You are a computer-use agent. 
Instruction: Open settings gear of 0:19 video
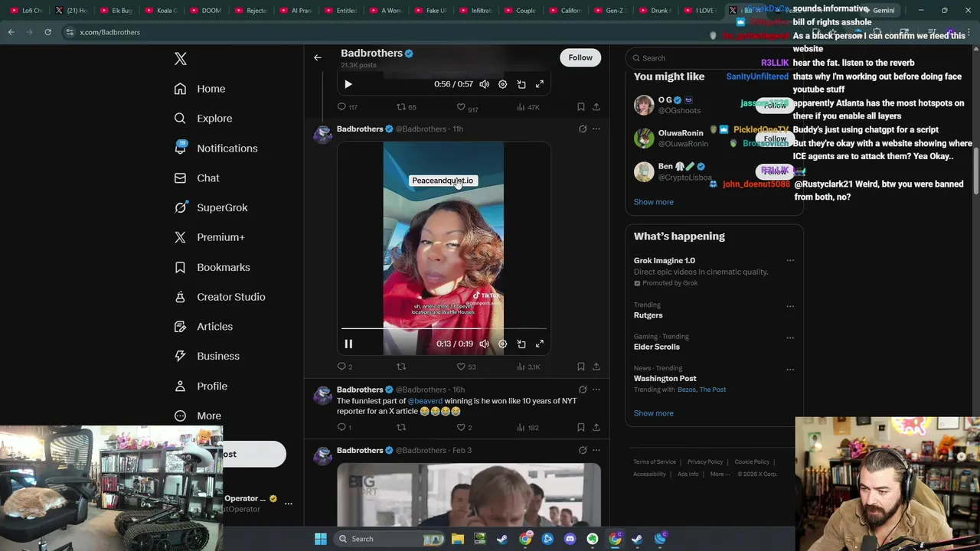click(502, 344)
